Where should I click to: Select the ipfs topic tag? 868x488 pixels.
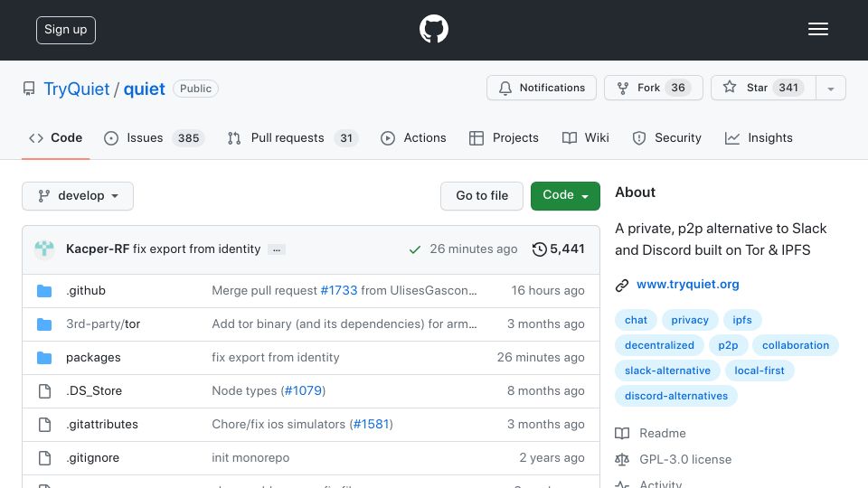(742, 320)
